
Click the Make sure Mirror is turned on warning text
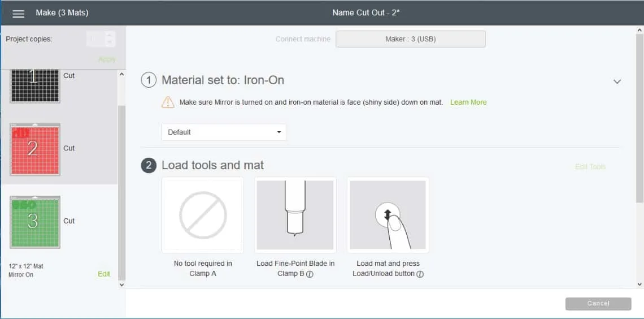tap(311, 102)
